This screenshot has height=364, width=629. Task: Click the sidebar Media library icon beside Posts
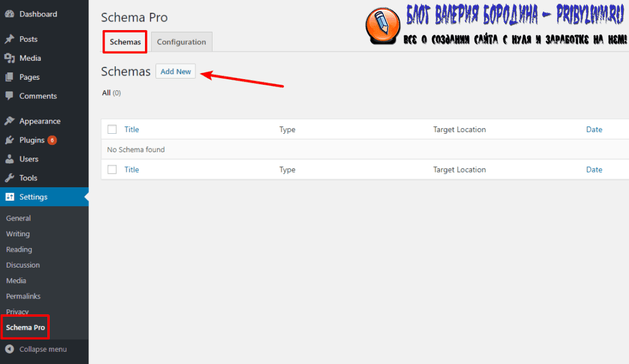[x=9, y=58]
